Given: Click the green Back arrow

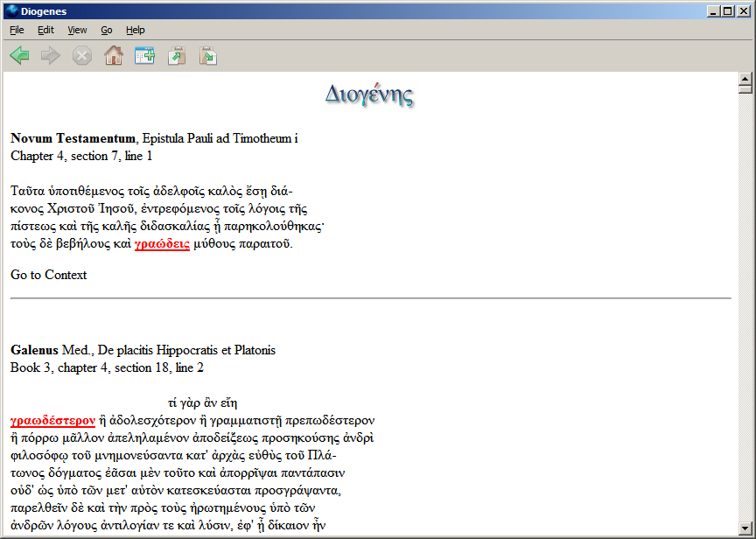Looking at the screenshot, I should click(20, 56).
